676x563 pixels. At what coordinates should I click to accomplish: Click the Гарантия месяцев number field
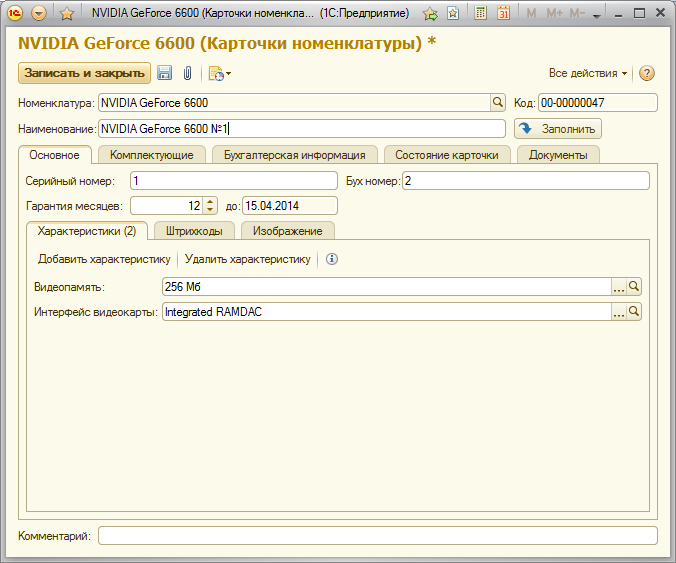(167, 206)
